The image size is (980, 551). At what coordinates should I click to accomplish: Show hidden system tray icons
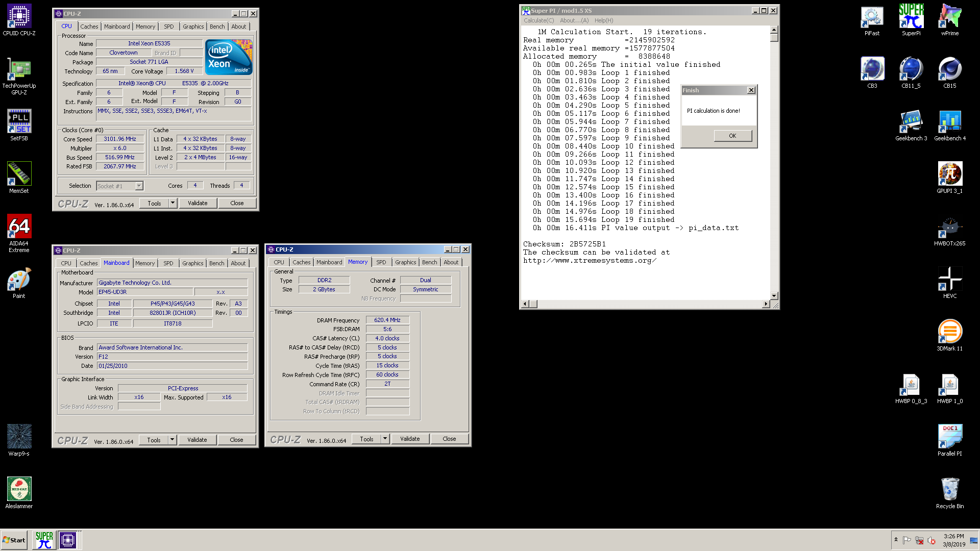click(896, 540)
